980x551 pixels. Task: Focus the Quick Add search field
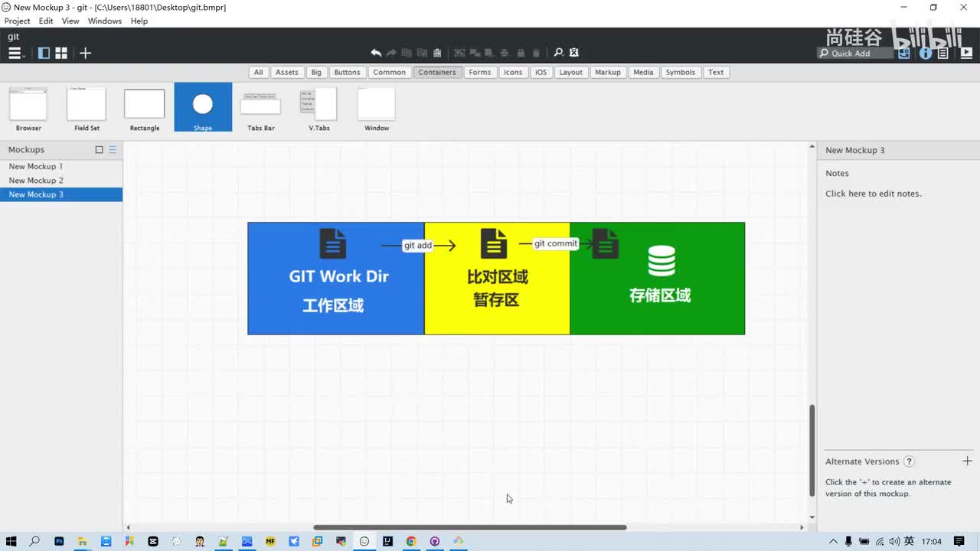(x=855, y=54)
